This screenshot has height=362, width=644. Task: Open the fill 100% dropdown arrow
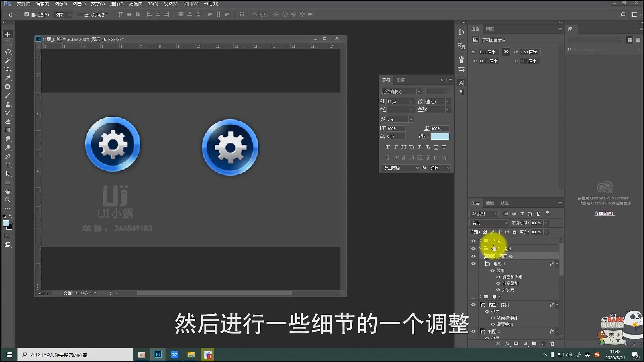pyautogui.click(x=546, y=232)
